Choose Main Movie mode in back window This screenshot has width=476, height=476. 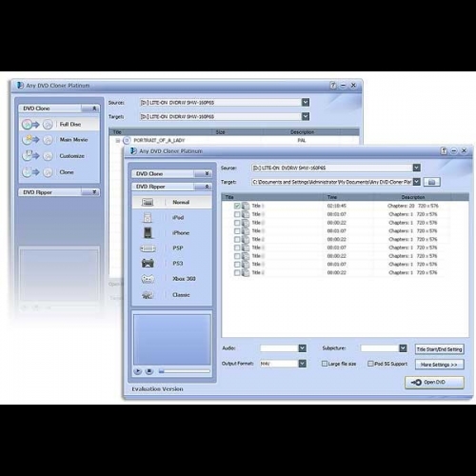click(59, 140)
